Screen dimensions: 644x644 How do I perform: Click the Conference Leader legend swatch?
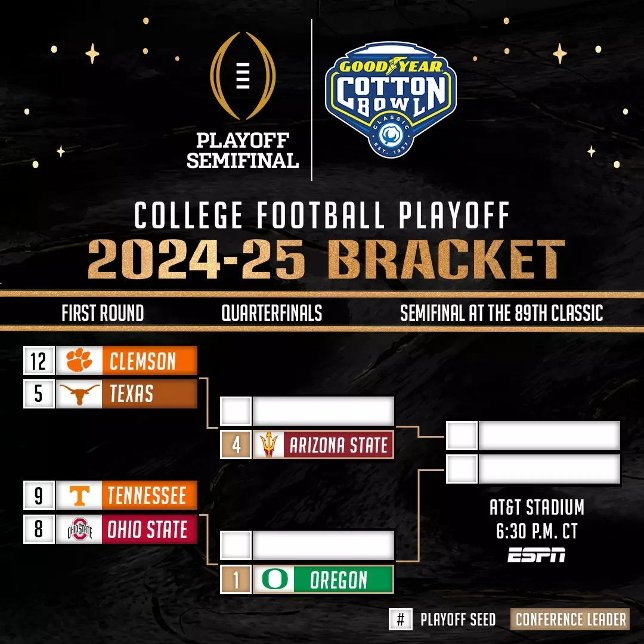click(570, 620)
